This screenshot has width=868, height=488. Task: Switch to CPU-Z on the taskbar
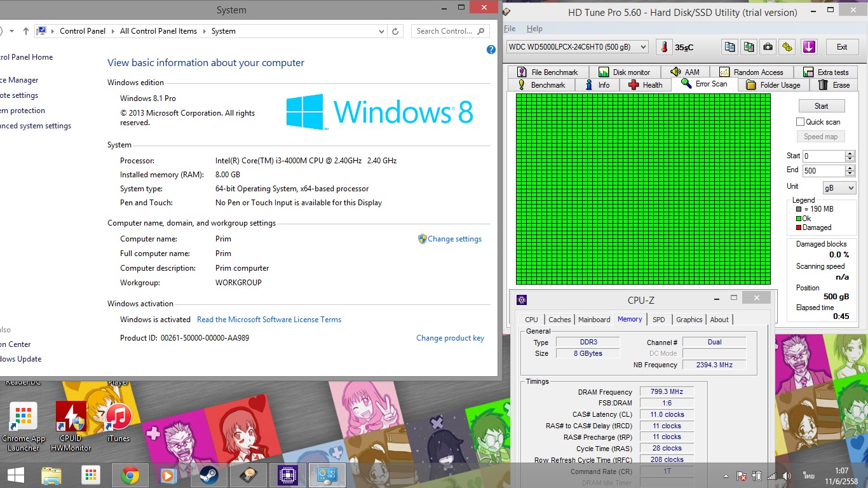pos(288,475)
